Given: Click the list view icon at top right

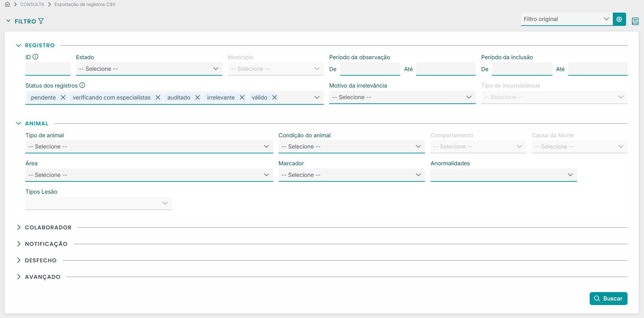Looking at the screenshot, I should point(635,21).
